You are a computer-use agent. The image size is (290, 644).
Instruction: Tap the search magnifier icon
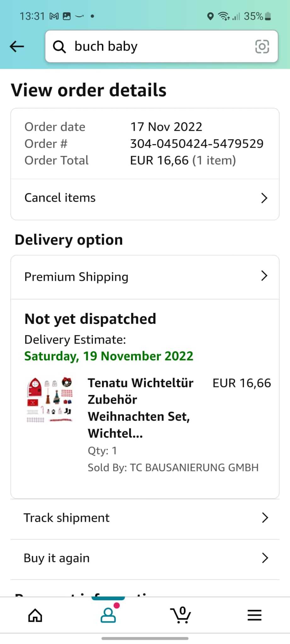(x=59, y=47)
